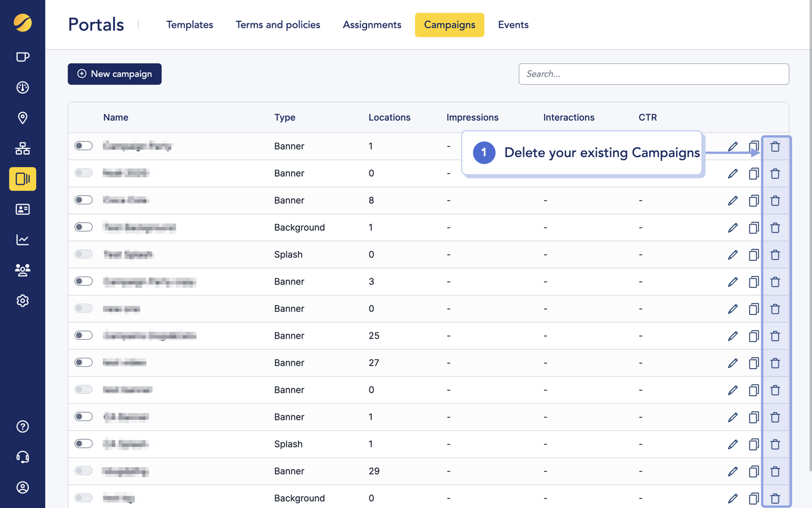
Task: Open the settings gear in sidebar
Action: click(x=23, y=301)
